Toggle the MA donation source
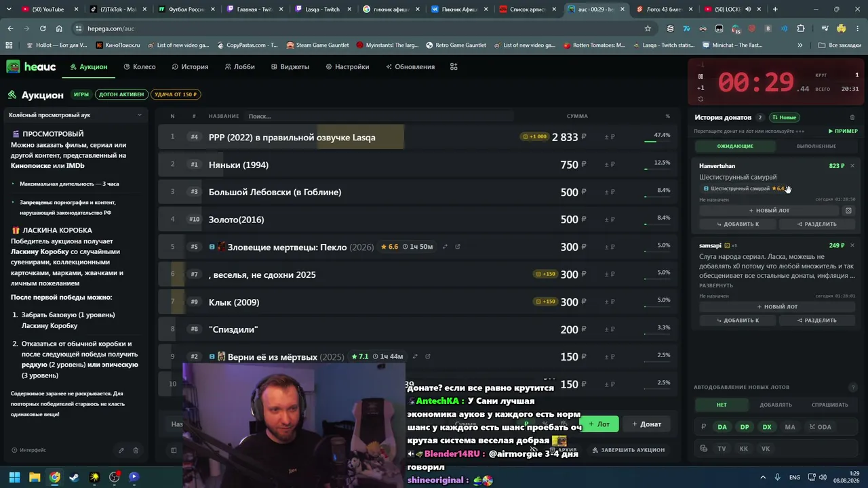The height and width of the screenshot is (488, 868). 790,427
